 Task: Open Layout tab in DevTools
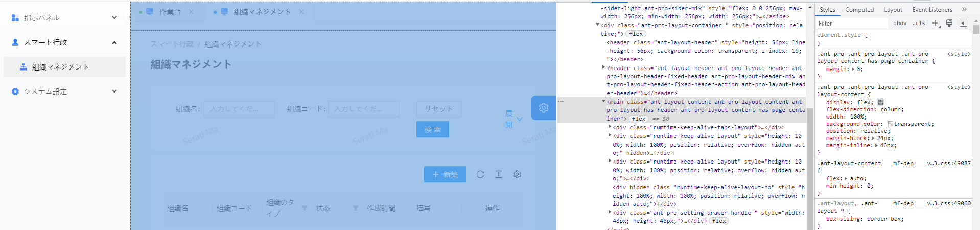tap(893, 9)
